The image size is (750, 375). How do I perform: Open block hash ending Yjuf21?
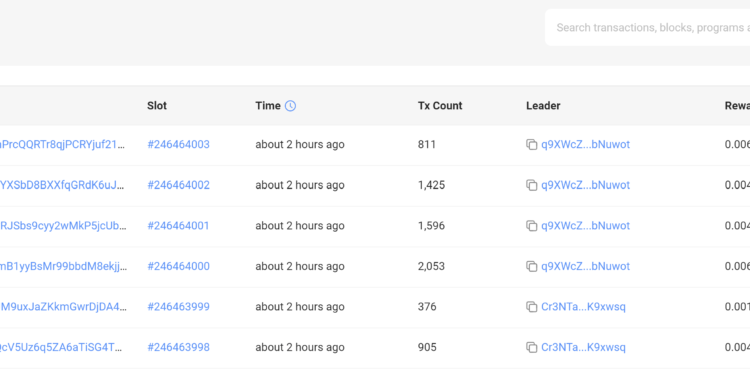click(x=63, y=144)
